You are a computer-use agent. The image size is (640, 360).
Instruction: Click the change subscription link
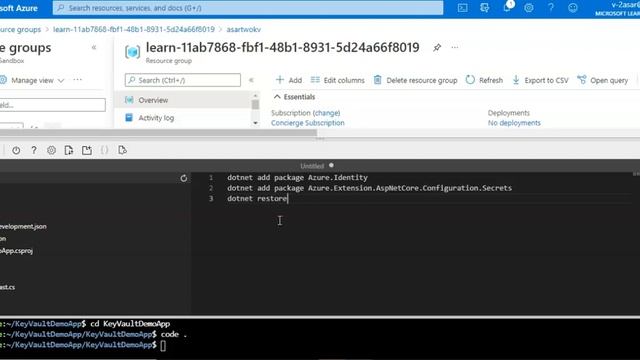pos(326,113)
